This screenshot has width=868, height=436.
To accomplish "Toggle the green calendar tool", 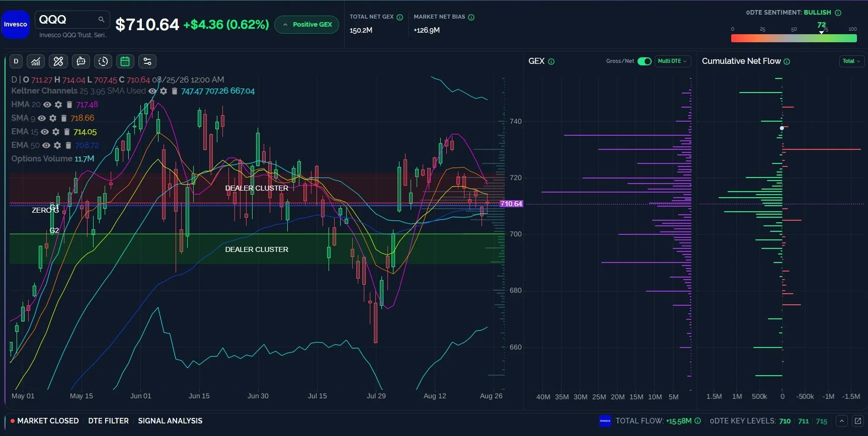I will coord(125,61).
